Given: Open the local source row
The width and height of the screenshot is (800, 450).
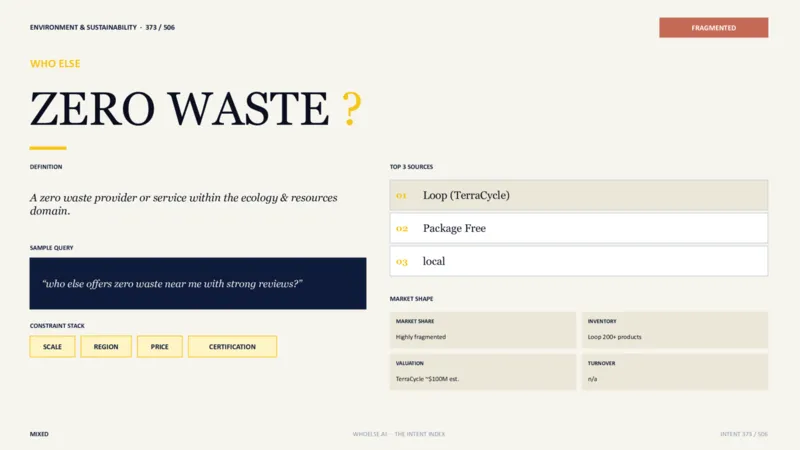Looking at the screenshot, I should (x=579, y=261).
